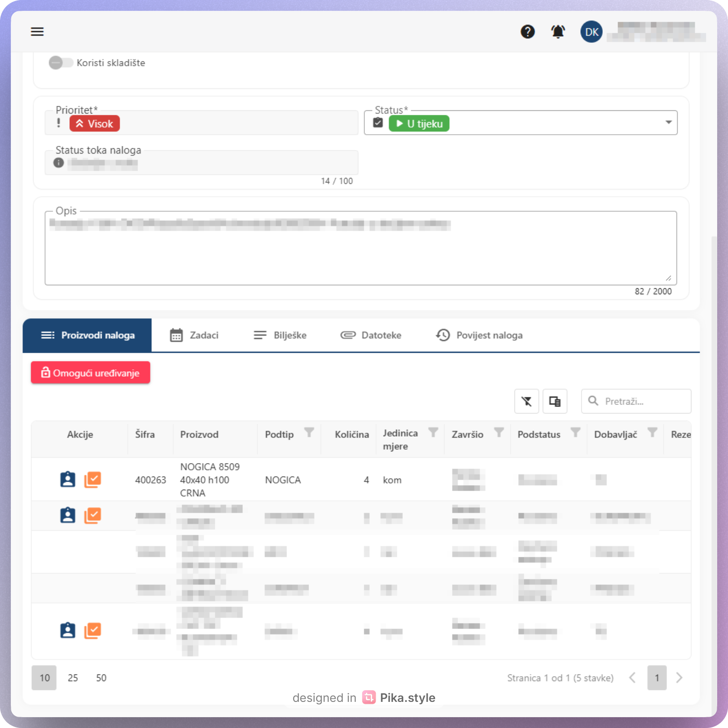Screen dimensions: 728x728
Task: Go to the next page arrow
Action: 679,678
